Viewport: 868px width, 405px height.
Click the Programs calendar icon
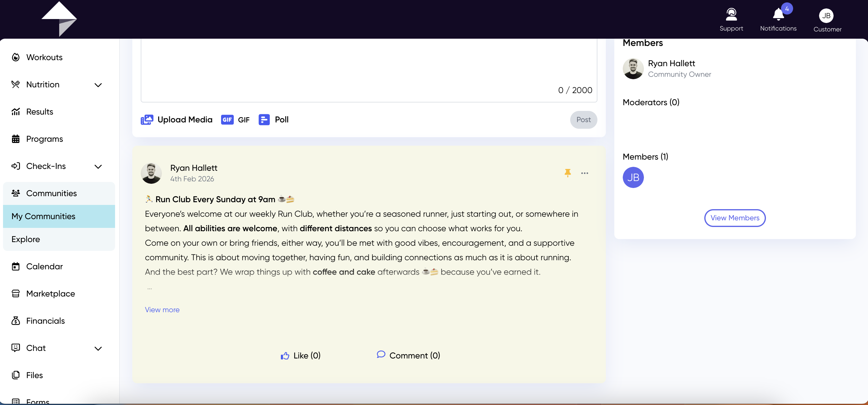pos(15,139)
